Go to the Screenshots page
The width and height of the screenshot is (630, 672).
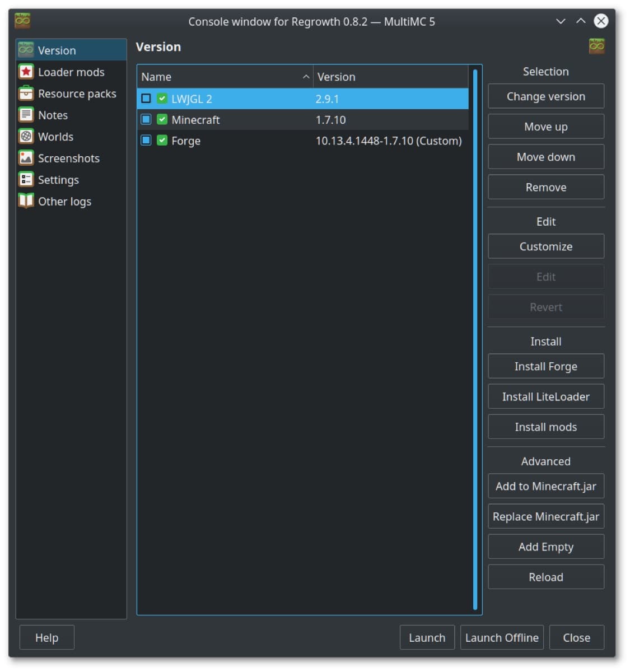click(x=71, y=158)
